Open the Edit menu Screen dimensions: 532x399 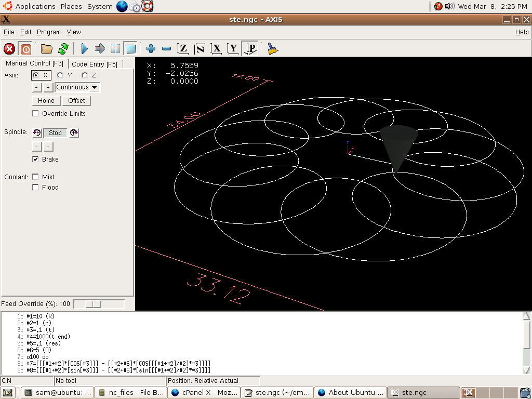click(x=26, y=32)
